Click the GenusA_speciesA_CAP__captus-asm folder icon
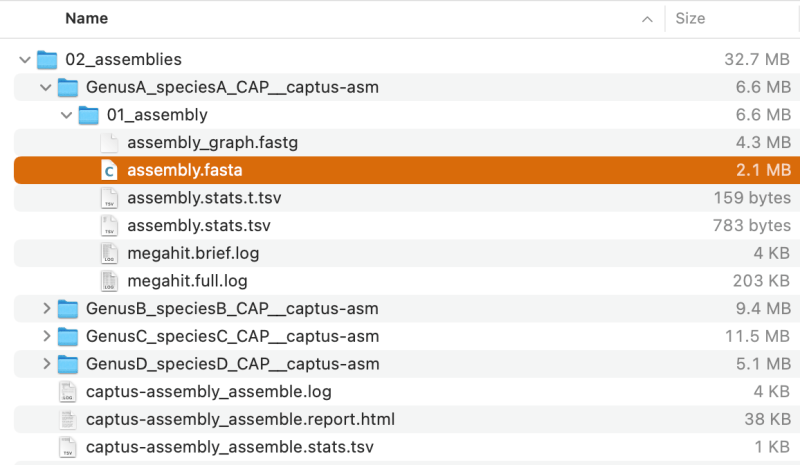Screen dimensions: 800x465 [68, 87]
